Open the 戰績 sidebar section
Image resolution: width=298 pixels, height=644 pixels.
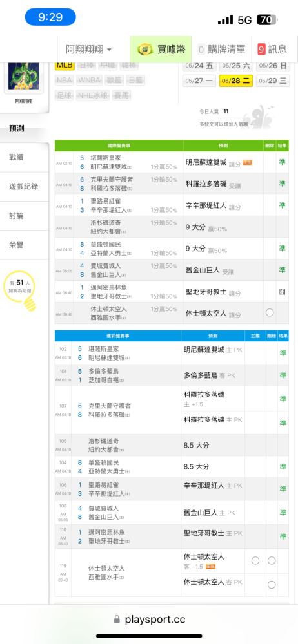click(x=25, y=157)
